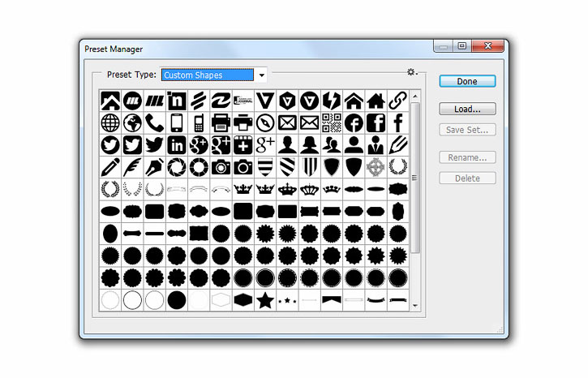Choose the circular Google+ shape
Screen dimensions: 588x378
[x=199, y=145]
